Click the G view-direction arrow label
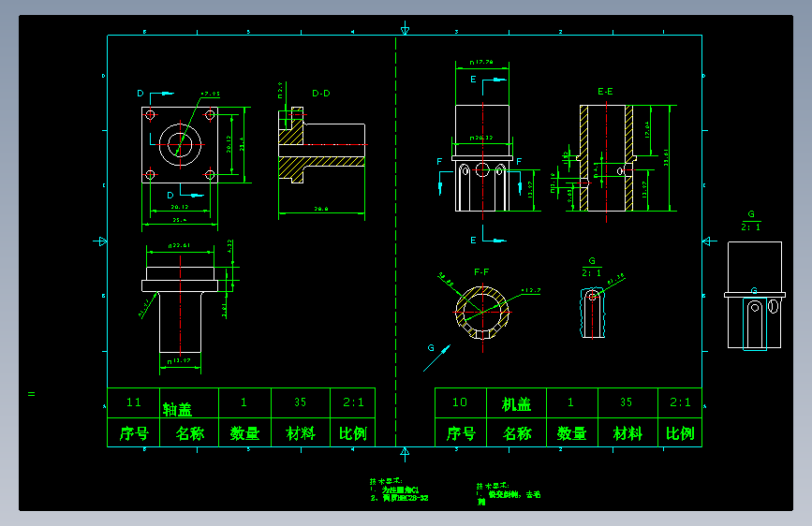 (431, 348)
